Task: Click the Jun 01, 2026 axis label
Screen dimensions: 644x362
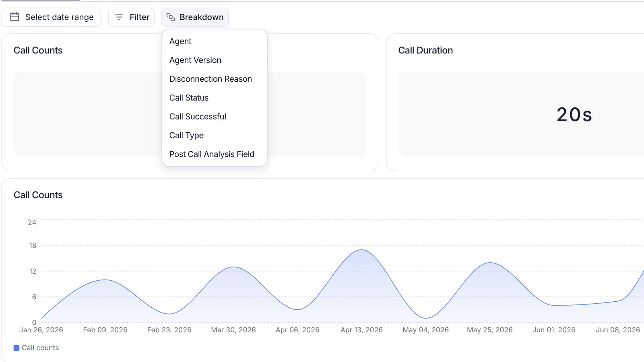Action: [x=554, y=330]
